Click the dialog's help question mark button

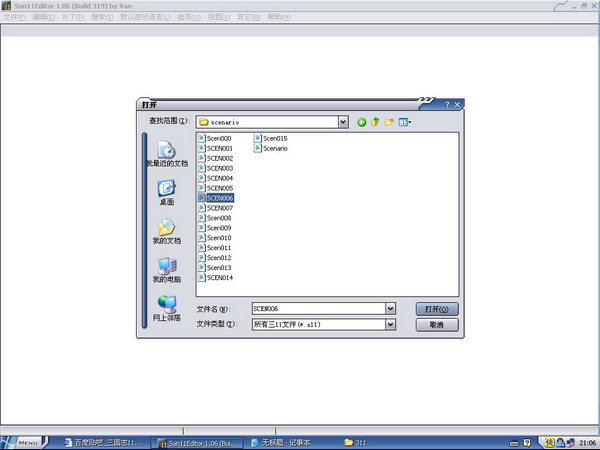click(x=446, y=104)
